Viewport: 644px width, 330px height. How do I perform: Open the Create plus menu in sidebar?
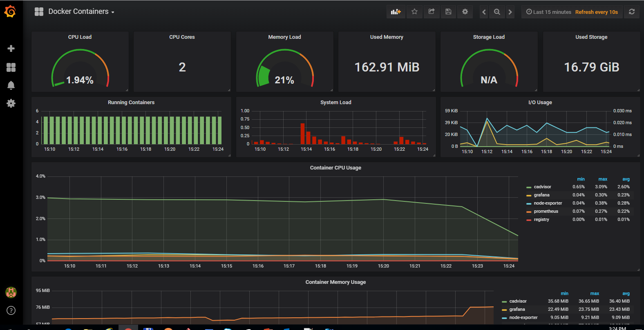tap(11, 49)
